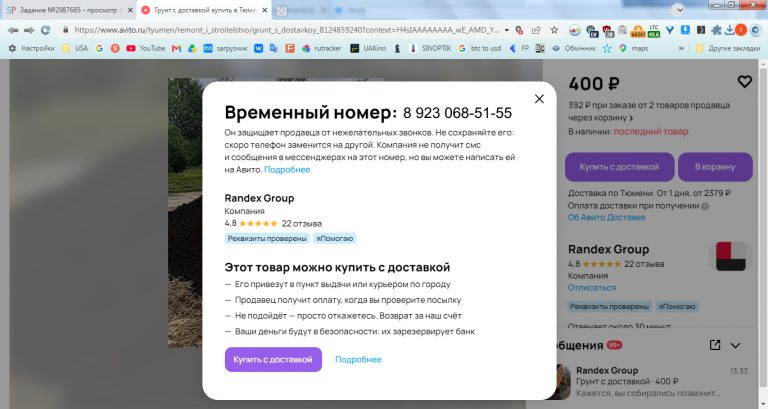Show hidden bookmarks with double chevron
The height and width of the screenshot is (409, 768).
click(x=681, y=48)
